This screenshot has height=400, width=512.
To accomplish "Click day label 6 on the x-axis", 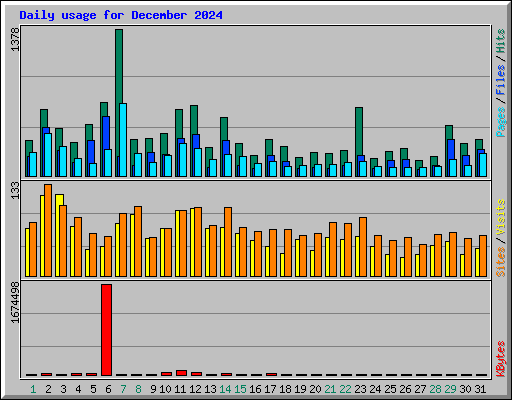I will [108, 389].
